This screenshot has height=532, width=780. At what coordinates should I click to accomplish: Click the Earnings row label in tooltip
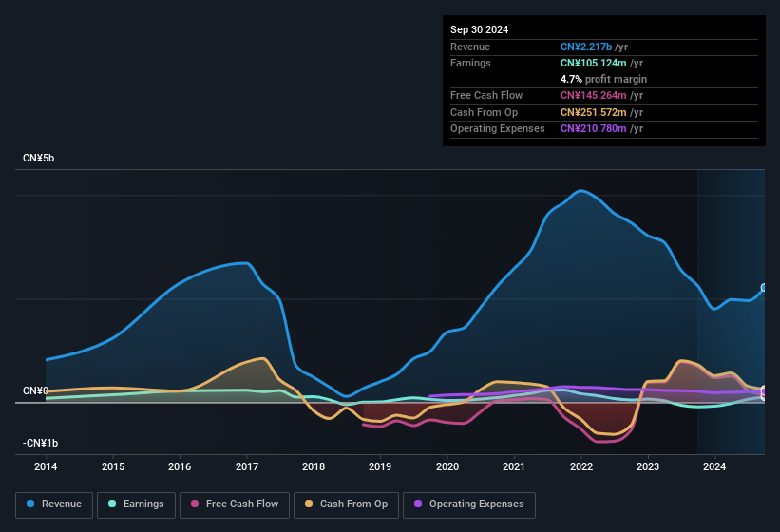(470, 63)
